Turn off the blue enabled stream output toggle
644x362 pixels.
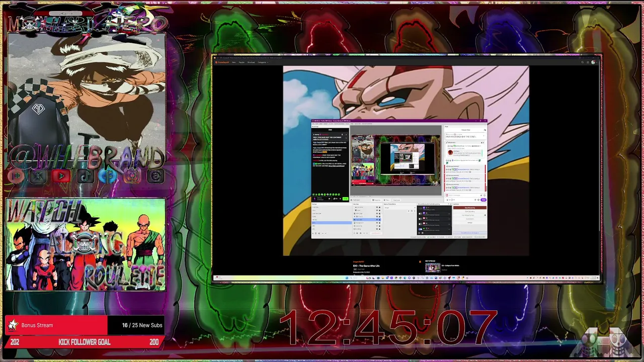[421, 229]
